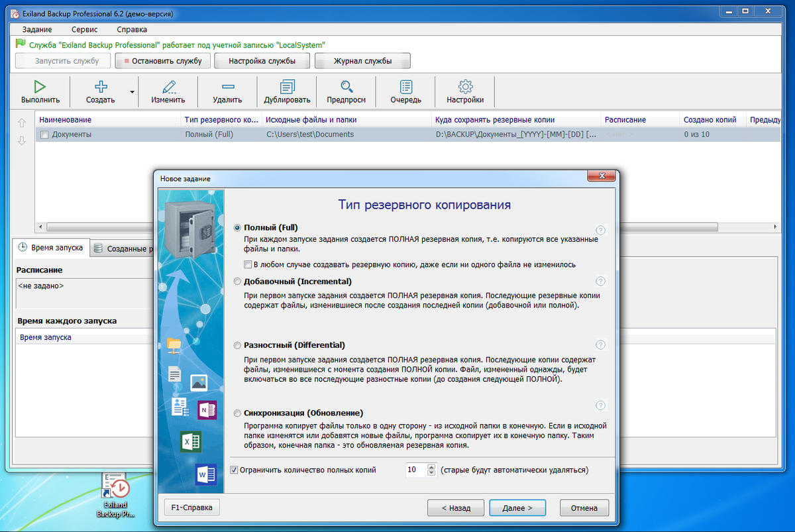Click help icon beside Добавочный (Incremental)
Image resolution: width=795 pixels, height=532 pixels.
(x=600, y=282)
